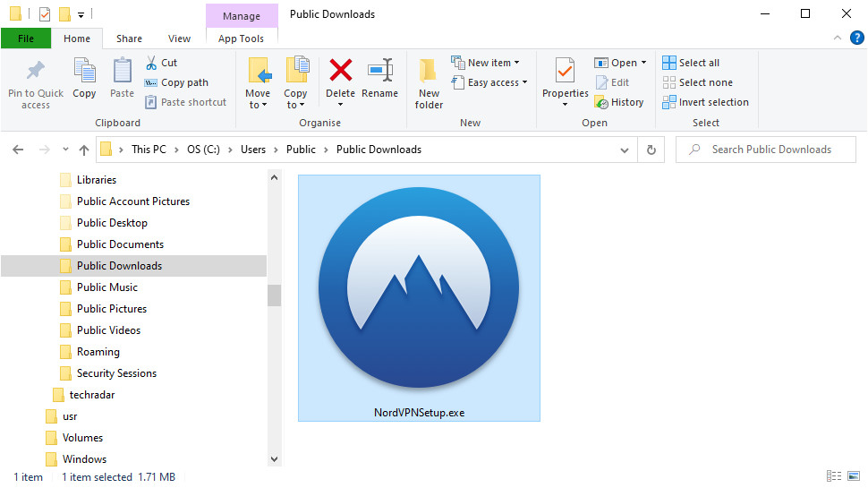
Task: Click quick access new folder icon
Action: pyautogui.click(x=65, y=13)
